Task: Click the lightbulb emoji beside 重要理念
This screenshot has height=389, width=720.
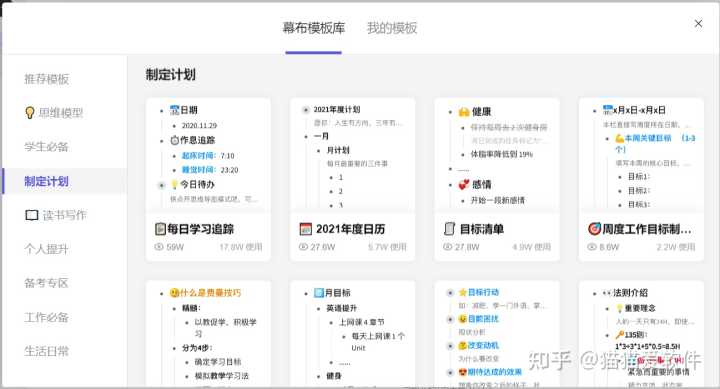Action: pos(619,308)
